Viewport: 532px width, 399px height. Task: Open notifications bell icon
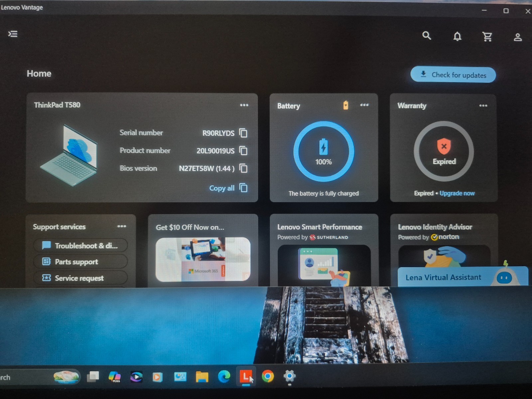point(458,36)
